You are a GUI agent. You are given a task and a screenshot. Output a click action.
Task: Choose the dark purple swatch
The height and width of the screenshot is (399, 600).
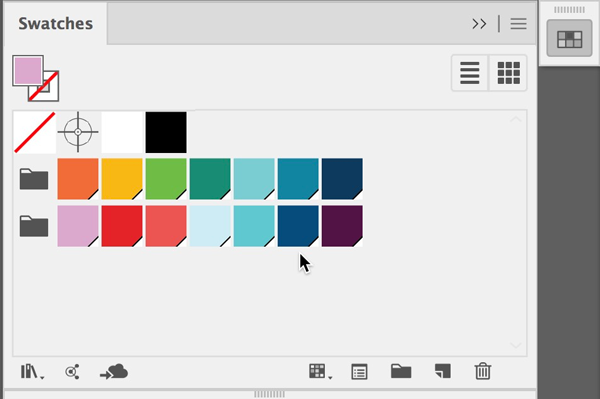(342, 226)
